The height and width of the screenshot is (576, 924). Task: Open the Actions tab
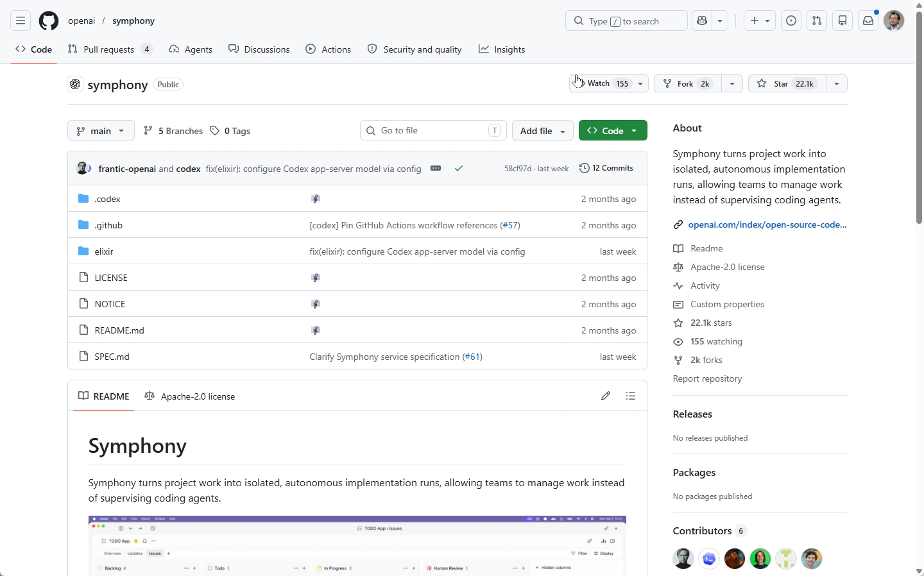pos(329,49)
